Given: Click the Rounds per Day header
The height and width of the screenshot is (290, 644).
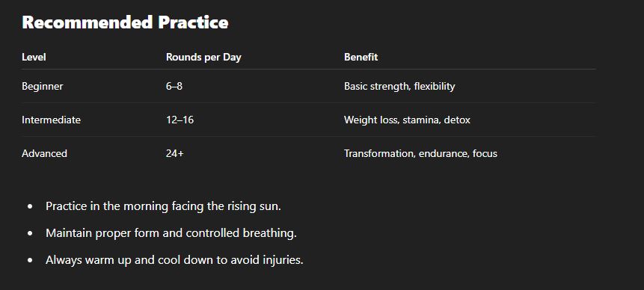Looking at the screenshot, I should coord(203,57).
